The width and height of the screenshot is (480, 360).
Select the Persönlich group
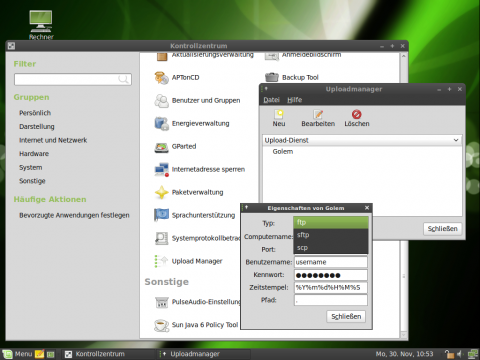click(x=35, y=113)
